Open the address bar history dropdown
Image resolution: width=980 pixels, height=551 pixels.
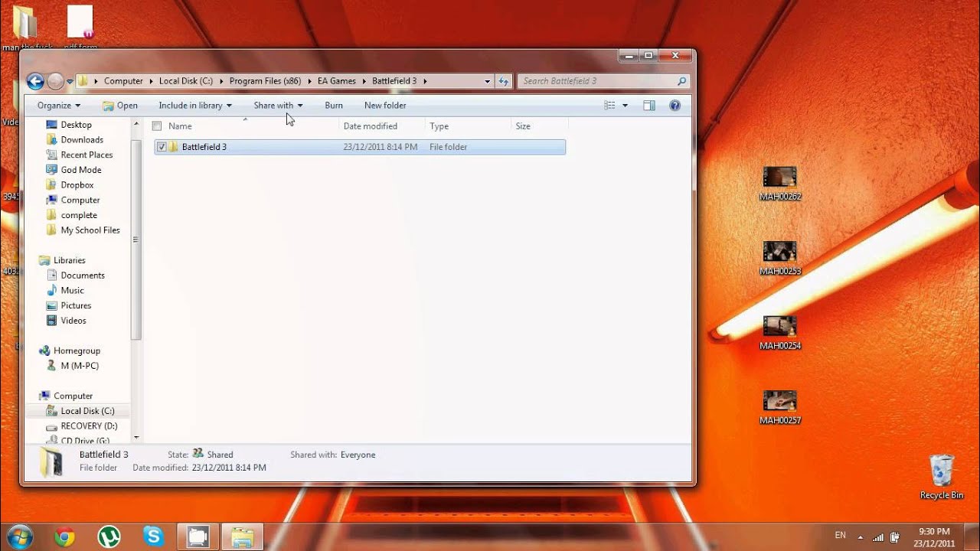click(x=487, y=81)
